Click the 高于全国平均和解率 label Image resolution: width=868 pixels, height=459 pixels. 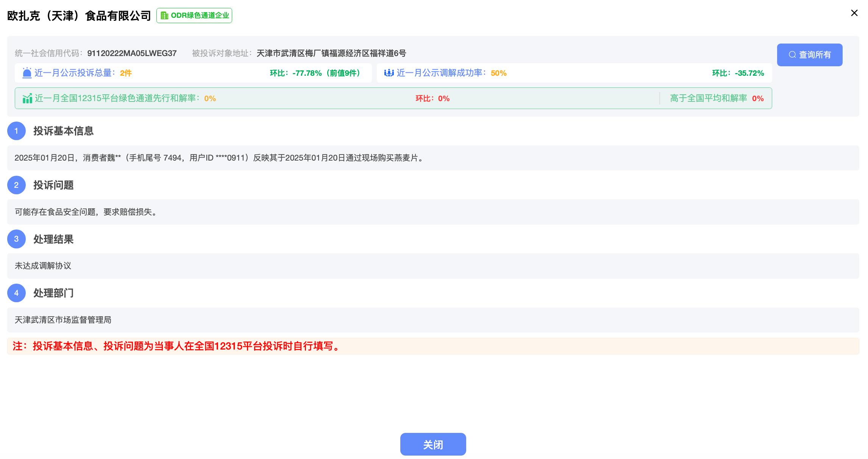point(709,98)
